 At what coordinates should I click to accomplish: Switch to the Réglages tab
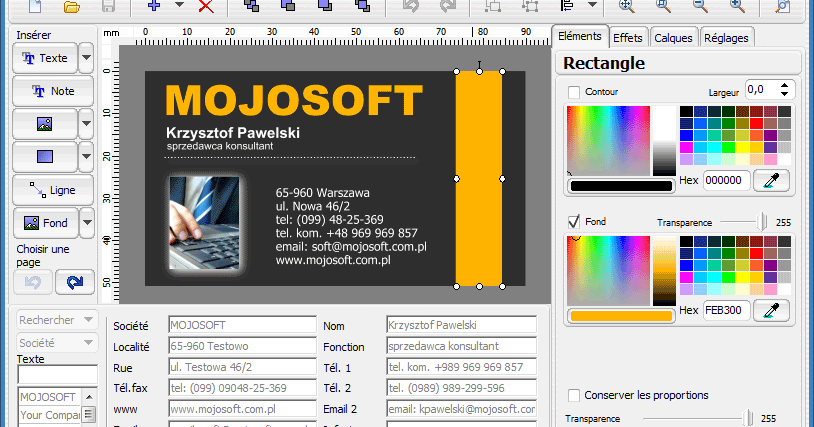coord(726,38)
